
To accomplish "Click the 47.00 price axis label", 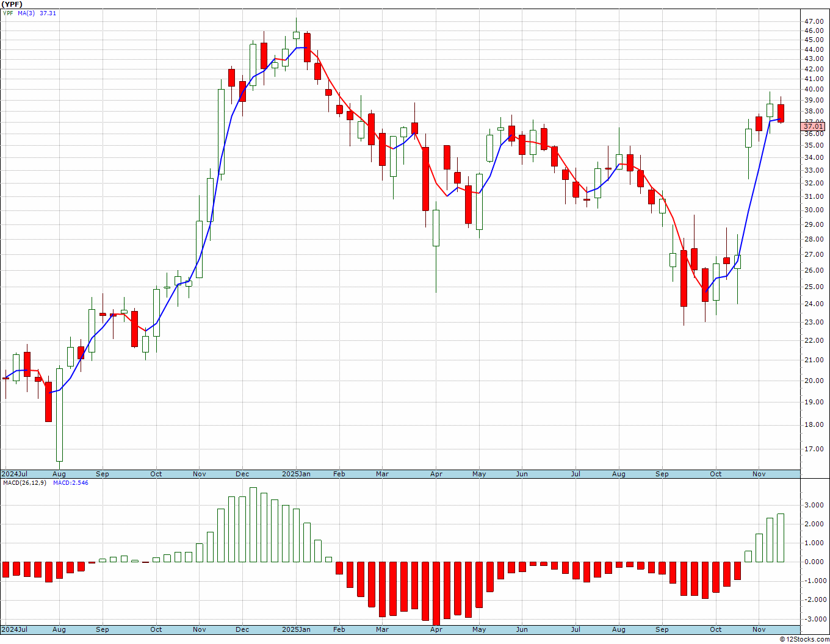I will (x=814, y=21).
